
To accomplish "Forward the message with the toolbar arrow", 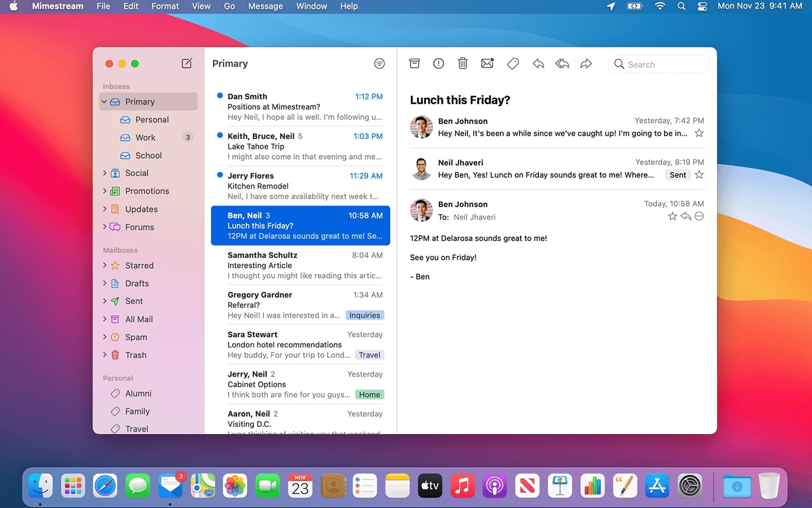I will click(586, 64).
